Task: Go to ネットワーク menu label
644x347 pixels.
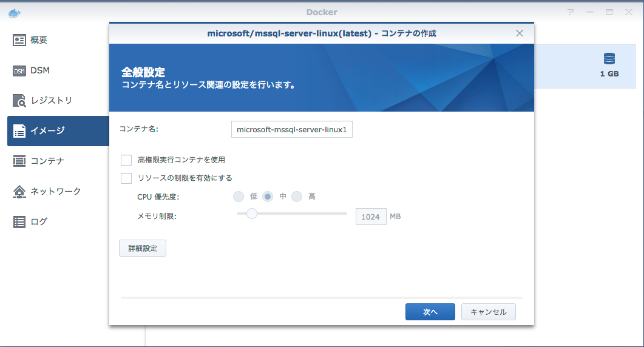Action: click(55, 191)
